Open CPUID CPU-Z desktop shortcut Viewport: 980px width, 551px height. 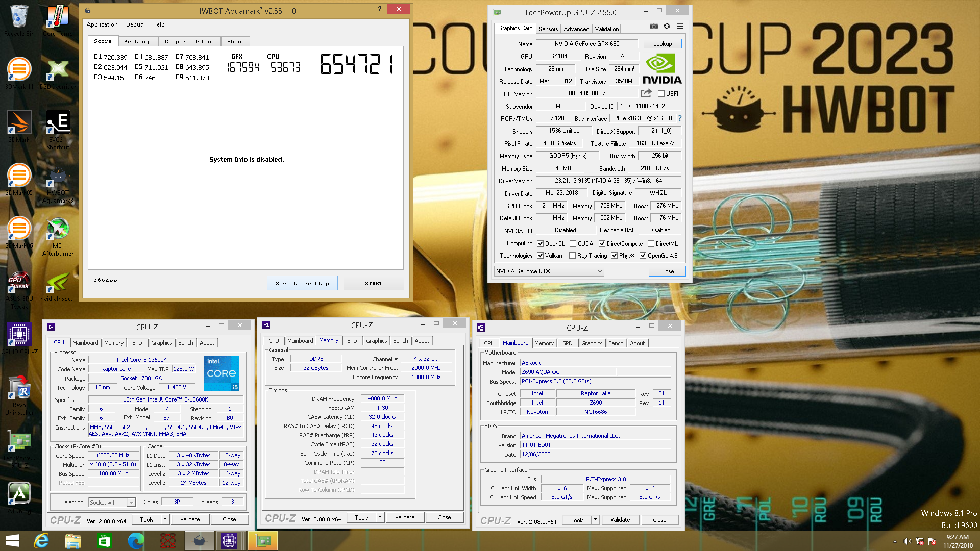(19, 338)
